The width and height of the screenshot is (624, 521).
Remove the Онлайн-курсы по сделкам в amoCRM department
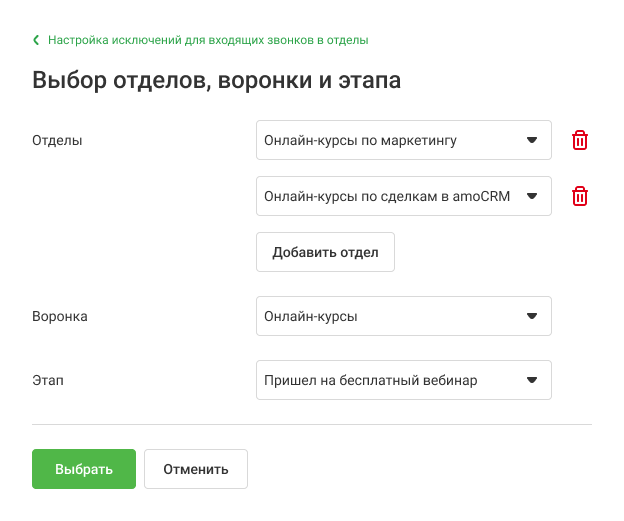579,196
